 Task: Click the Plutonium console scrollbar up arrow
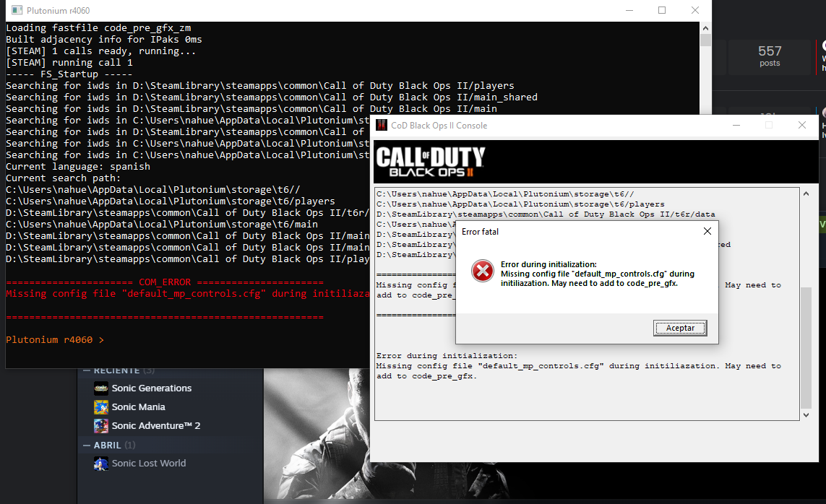(705, 28)
